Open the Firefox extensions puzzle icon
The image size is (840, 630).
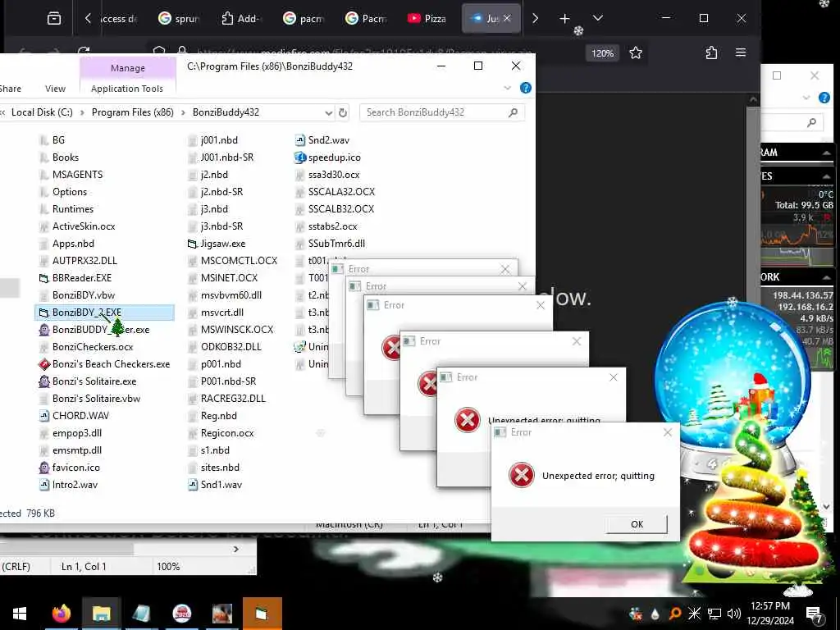[711, 52]
